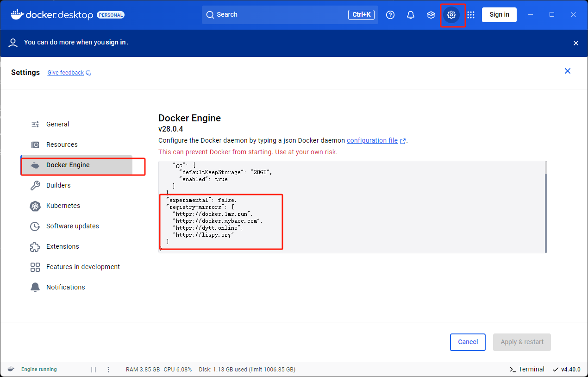Click the CPU 6.08% indicator
588x377 pixels.
tap(178, 369)
